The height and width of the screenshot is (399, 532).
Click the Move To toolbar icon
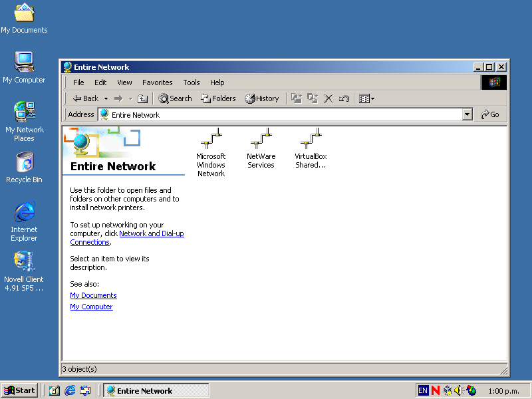click(297, 98)
